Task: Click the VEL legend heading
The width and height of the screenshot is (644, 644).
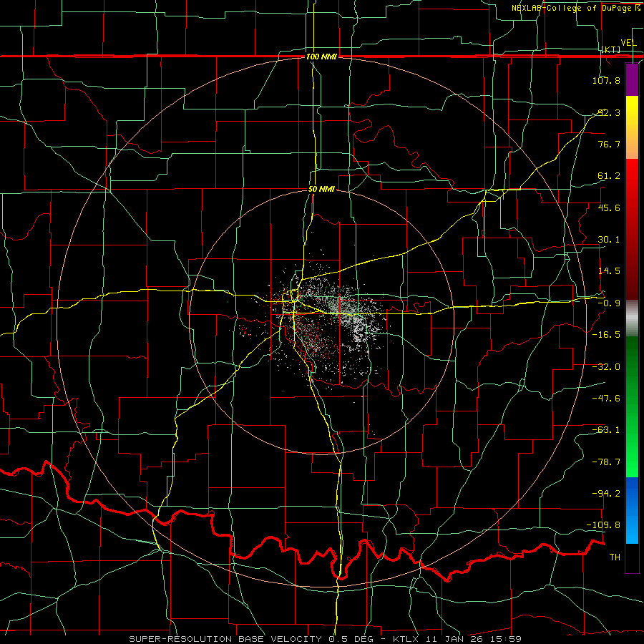Action: pyautogui.click(x=628, y=43)
